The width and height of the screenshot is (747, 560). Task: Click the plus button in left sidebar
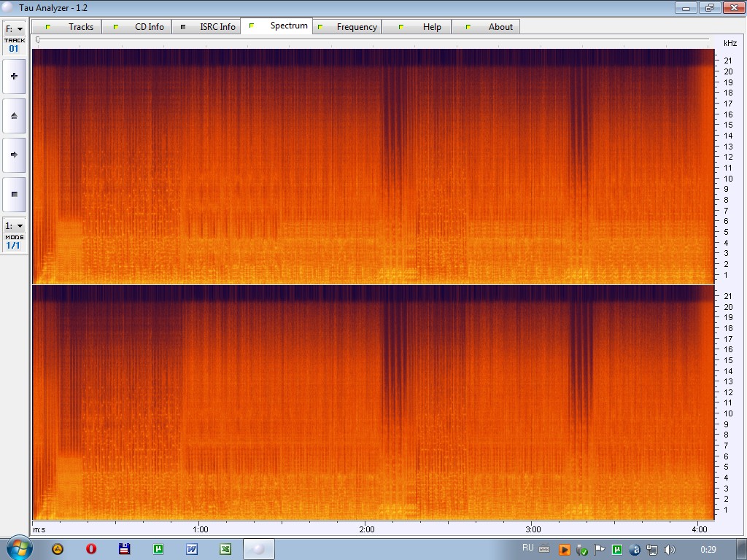[14, 77]
